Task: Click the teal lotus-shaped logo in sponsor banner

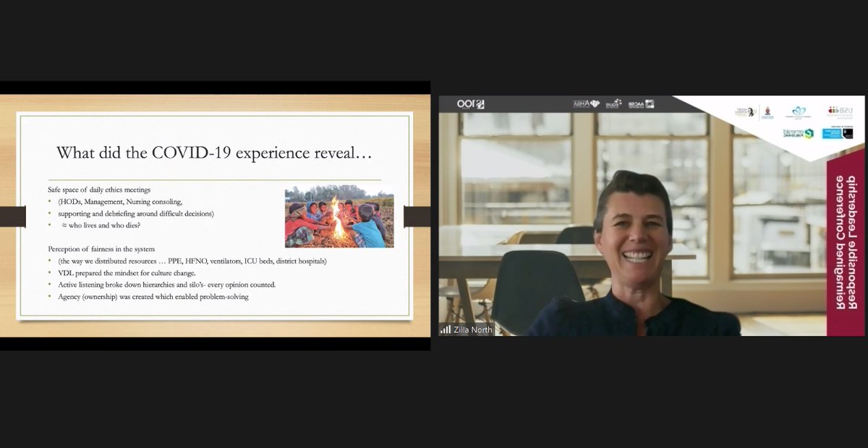Action: pos(799,111)
